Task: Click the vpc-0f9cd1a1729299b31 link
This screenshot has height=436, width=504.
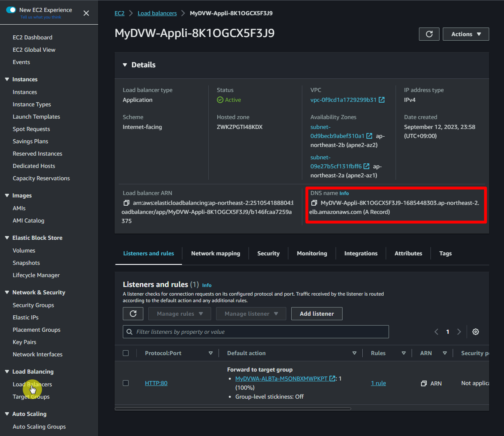Action: [x=343, y=100]
